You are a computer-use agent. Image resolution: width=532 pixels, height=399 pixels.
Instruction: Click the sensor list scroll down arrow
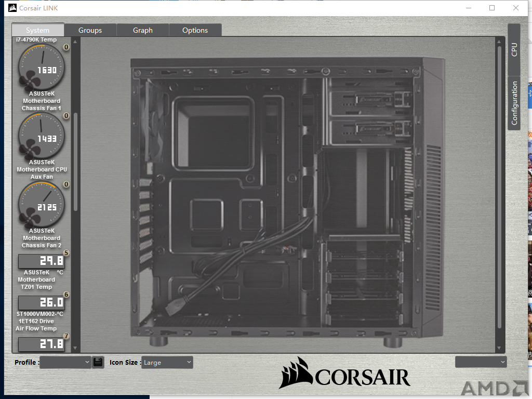click(75, 348)
